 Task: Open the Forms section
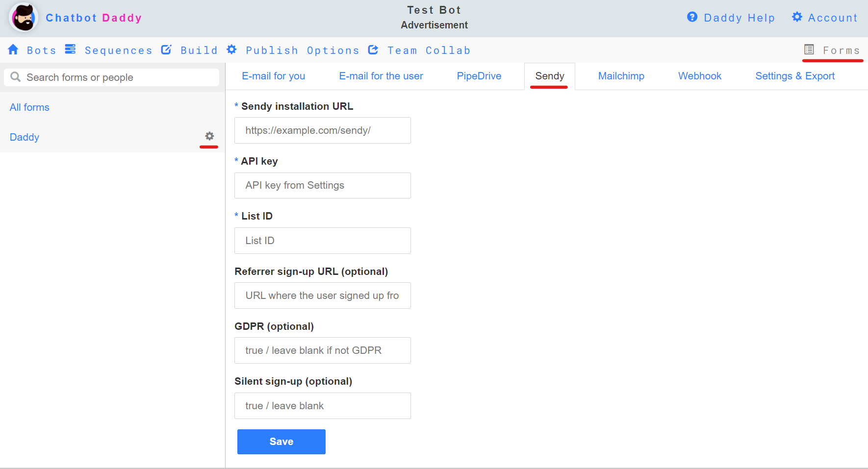[842, 50]
